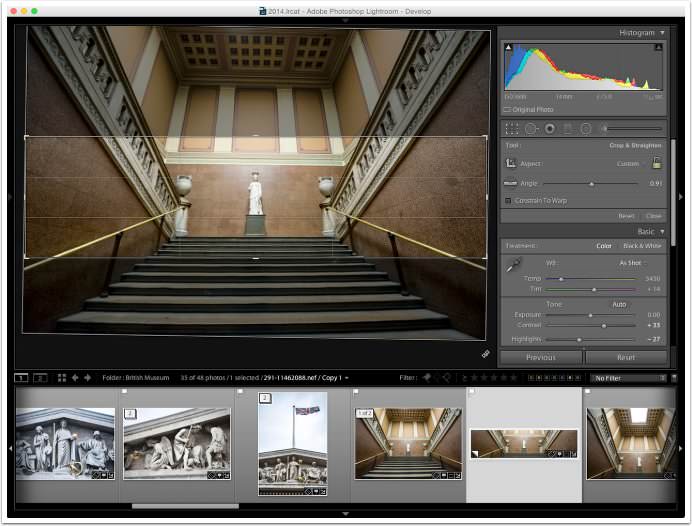Toggle the aspect ratio lock padlock
Screen dimensions: 692x526
click(657, 162)
